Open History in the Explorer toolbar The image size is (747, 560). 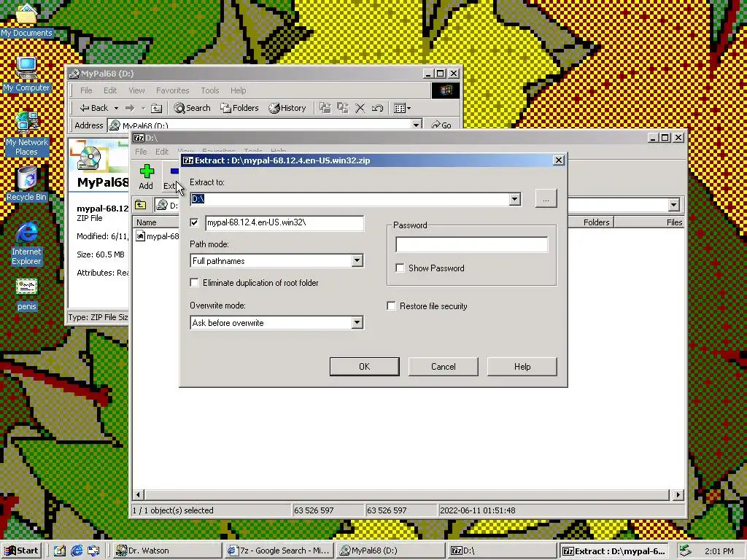287,108
